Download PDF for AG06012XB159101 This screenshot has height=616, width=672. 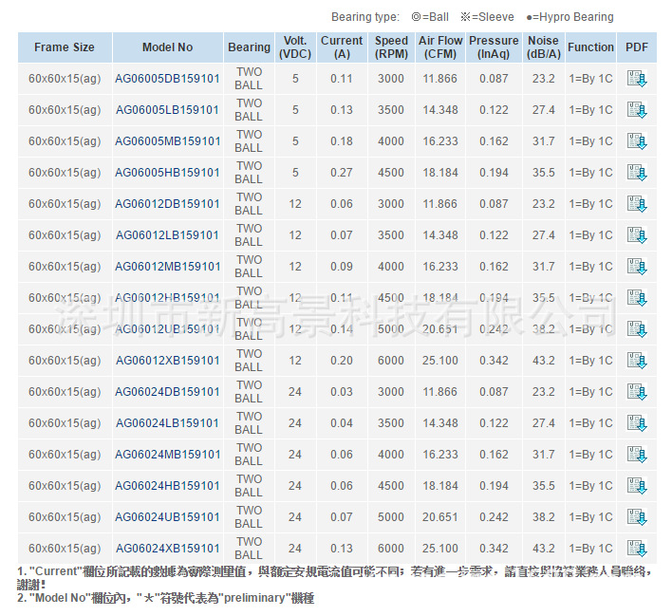(637, 361)
